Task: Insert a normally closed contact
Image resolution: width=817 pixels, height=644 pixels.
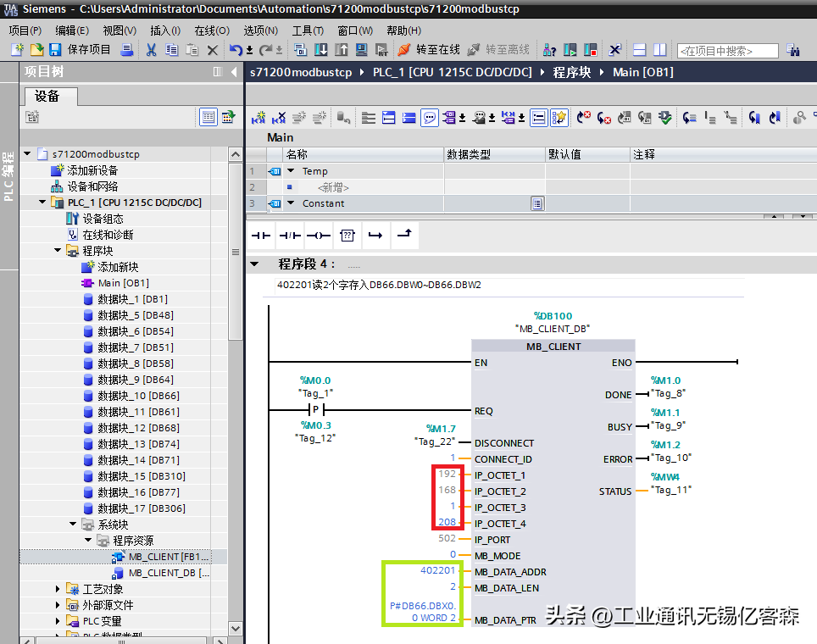Action: point(290,235)
